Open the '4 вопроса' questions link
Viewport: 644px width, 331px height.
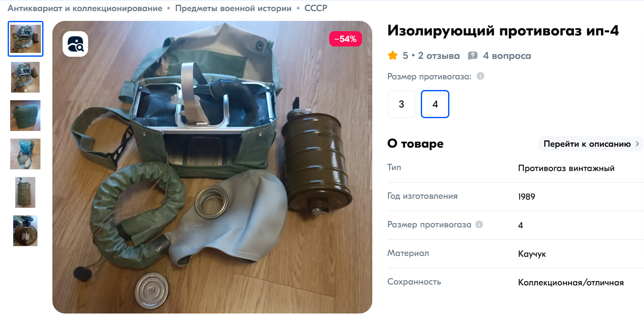click(507, 56)
